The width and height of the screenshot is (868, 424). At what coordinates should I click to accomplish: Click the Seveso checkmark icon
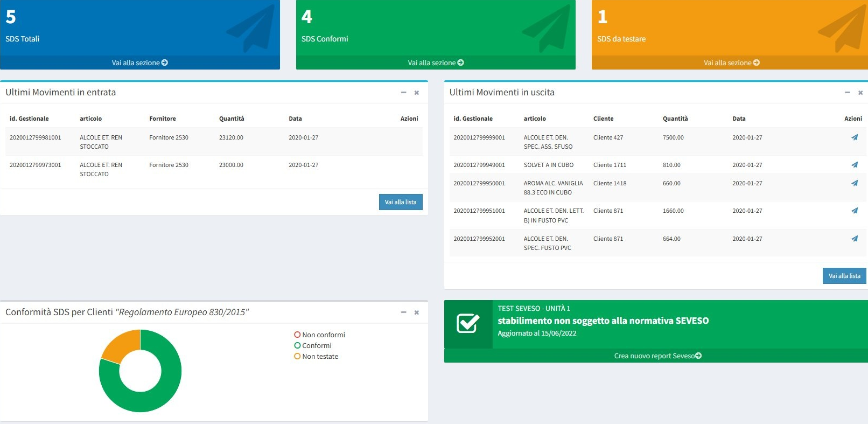468,323
